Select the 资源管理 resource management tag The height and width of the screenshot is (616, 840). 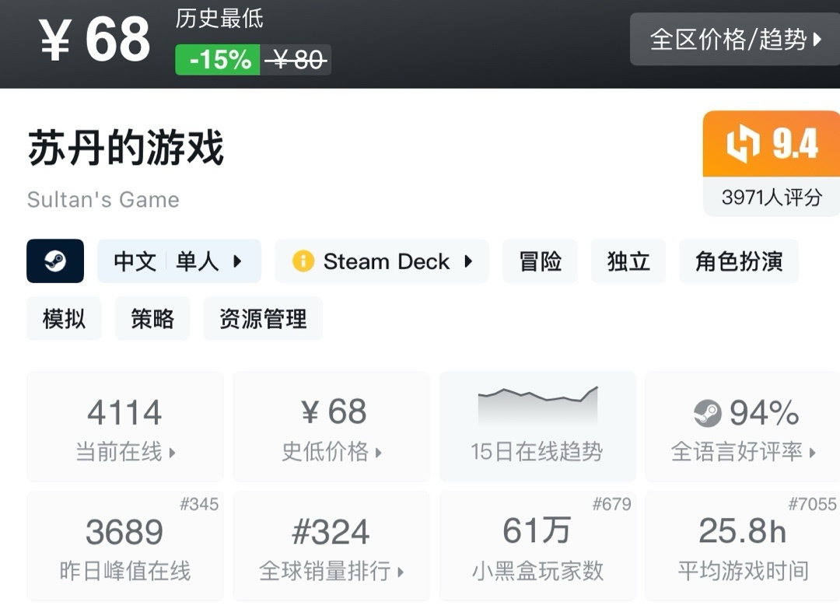[x=263, y=319]
